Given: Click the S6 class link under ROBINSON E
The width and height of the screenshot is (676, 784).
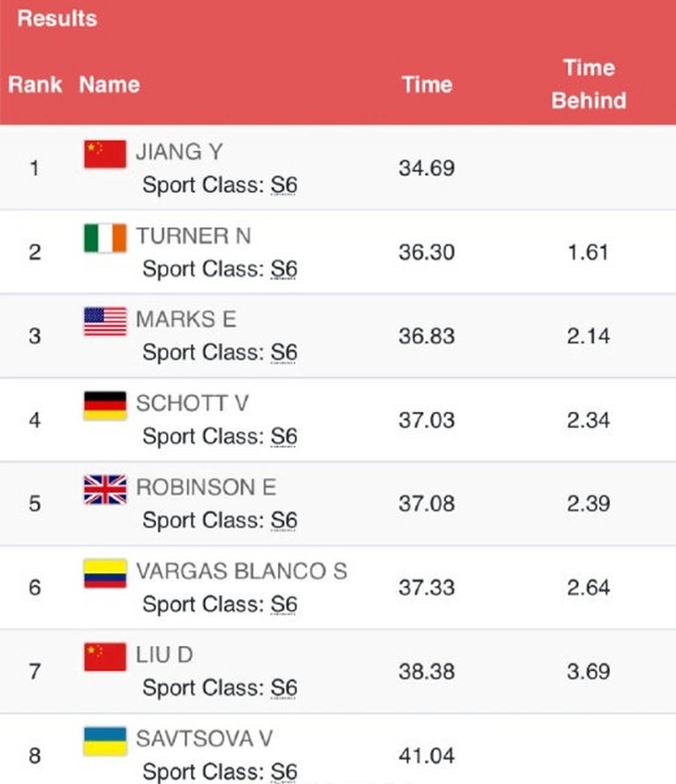Looking at the screenshot, I should tap(284, 521).
